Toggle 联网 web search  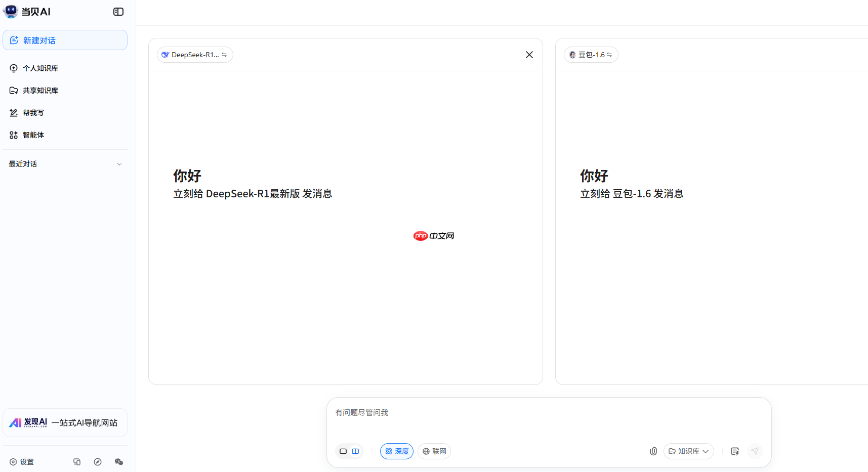point(434,451)
